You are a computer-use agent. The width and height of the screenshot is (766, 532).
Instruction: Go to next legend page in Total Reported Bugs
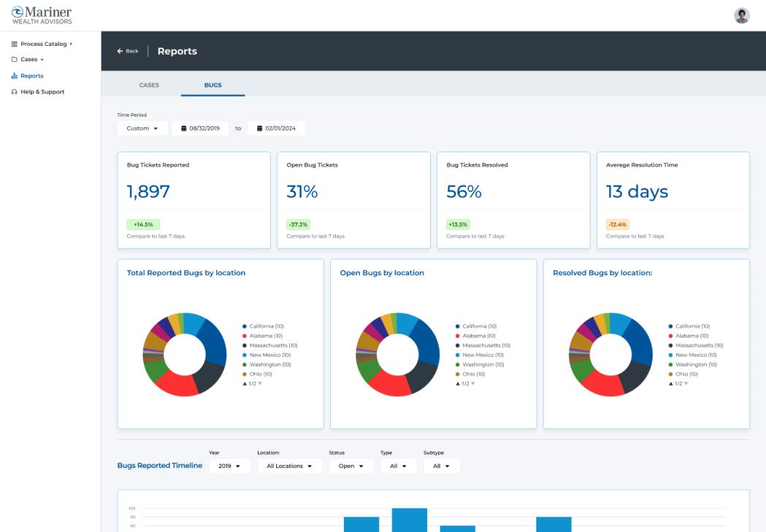click(x=259, y=383)
